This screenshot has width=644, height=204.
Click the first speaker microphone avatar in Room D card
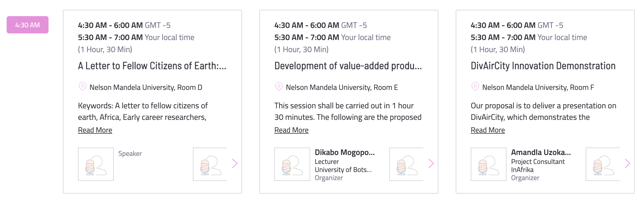tap(96, 164)
